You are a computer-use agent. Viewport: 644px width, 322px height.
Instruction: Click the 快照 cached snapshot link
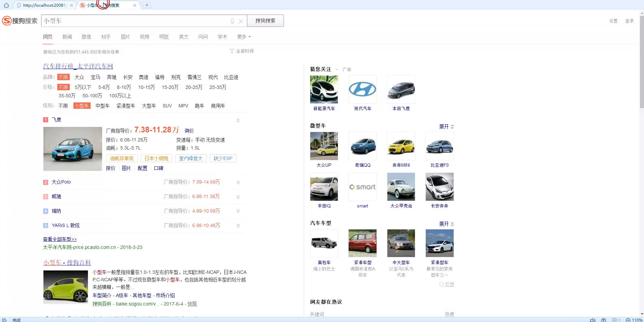[x=192, y=304]
